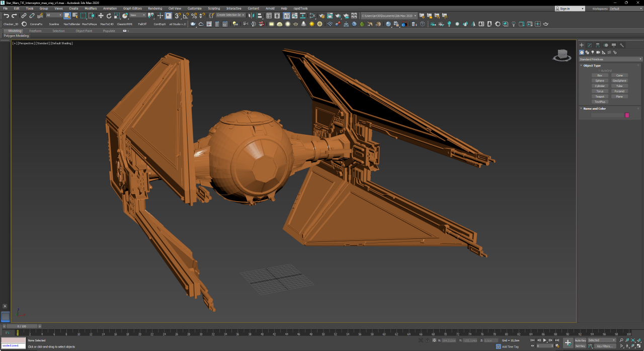Toggle the Percent Snap icon
Image resolution: width=644 pixels, height=351 pixels.
pos(194,16)
